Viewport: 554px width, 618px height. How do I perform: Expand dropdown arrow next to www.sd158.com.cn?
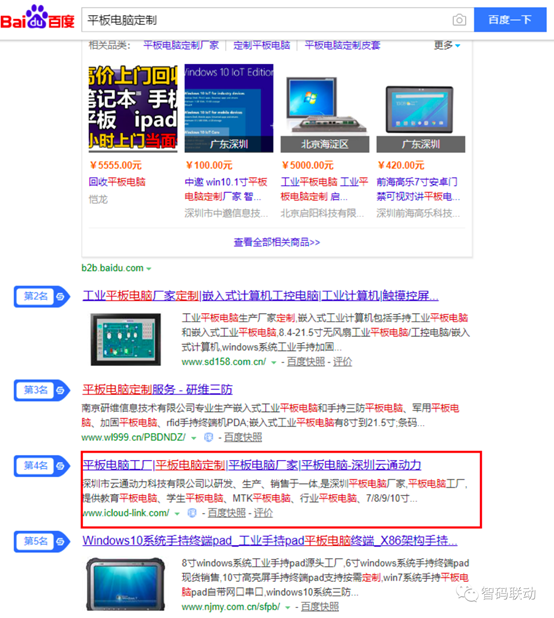273,362
